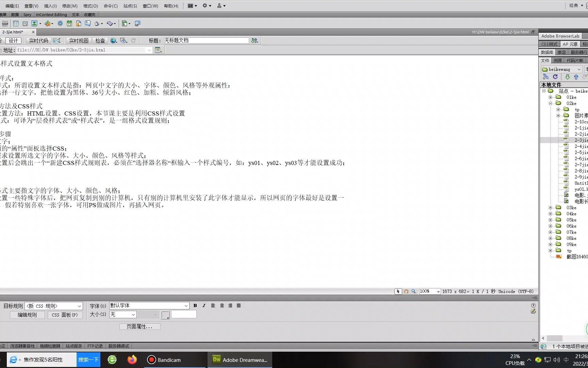Collapse the 02ke folder
Screen dimensions: 588x368
click(x=551, y=104)
